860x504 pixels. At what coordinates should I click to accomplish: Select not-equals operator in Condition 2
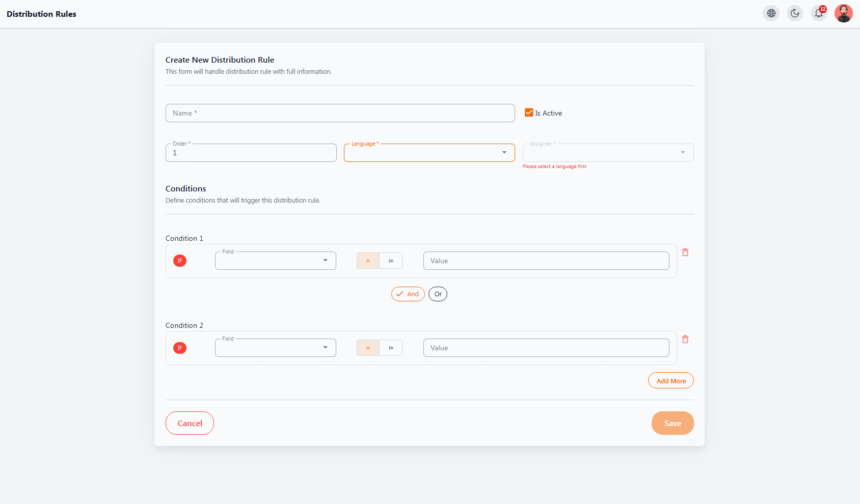[391, 348]
